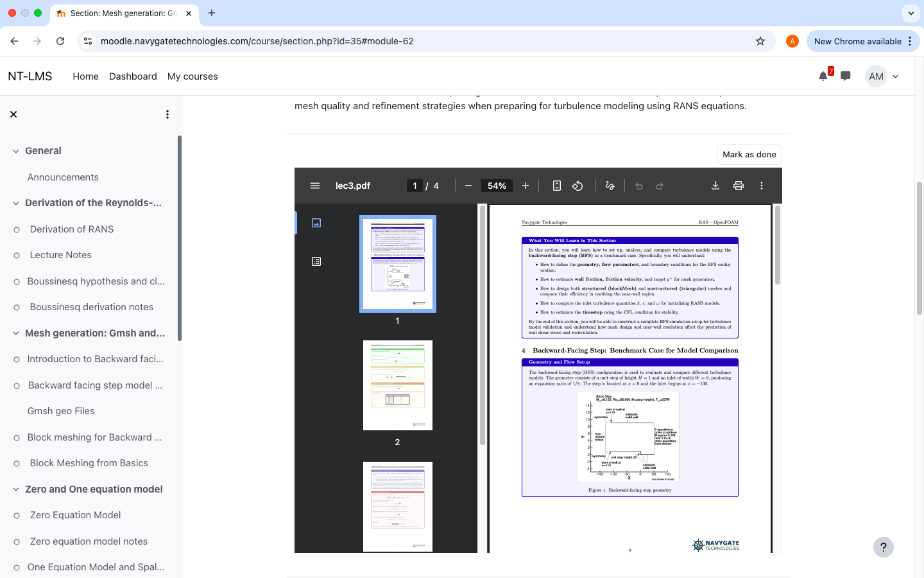Open notifications from the bell icon
The image size is (924, 578).
click(x=823, y=76)
